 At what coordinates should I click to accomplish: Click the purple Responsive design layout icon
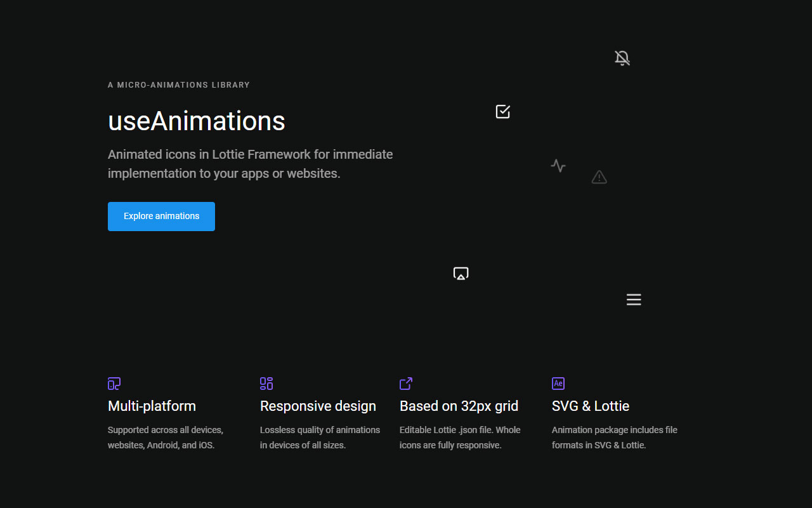click(x=266, y=384)
